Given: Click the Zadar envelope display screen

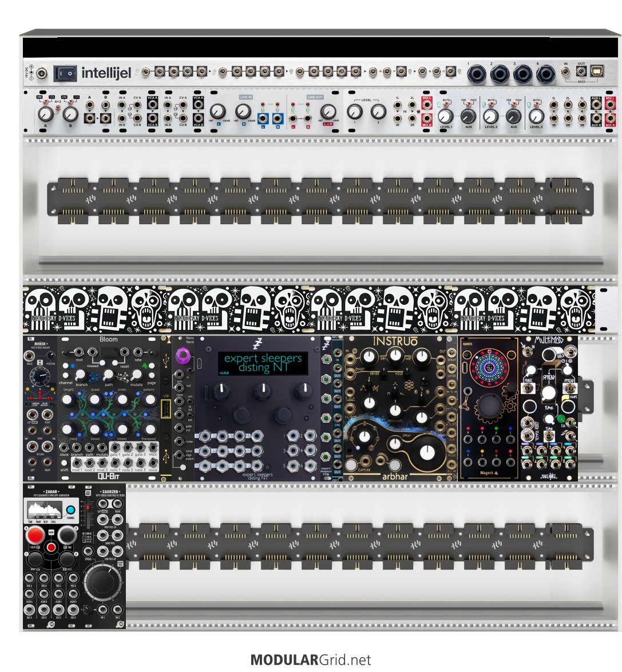Looking at the screenshot, I should (x=45, y=511).
